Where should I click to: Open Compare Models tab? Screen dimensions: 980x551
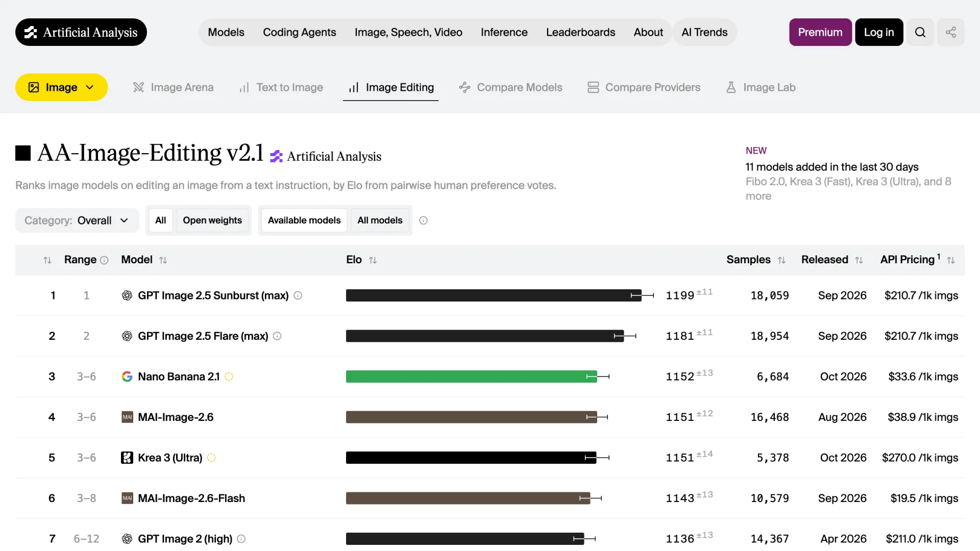pyautogui.click(x=510, y=87)
